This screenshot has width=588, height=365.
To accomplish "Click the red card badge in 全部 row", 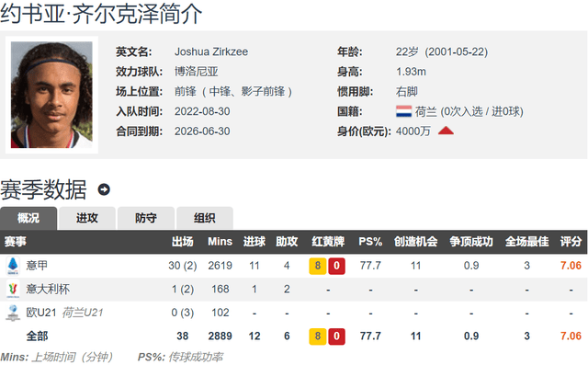I will [x=336, y=336].
